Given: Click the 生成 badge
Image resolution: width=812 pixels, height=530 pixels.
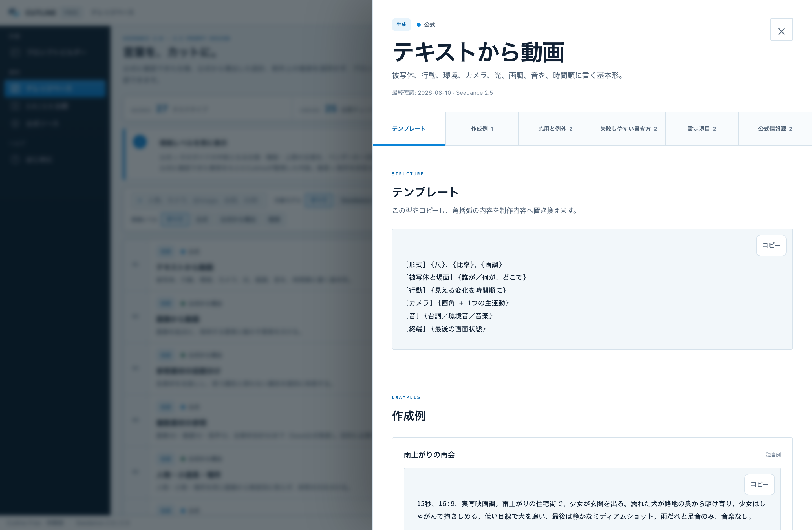Looking at the screenshot, I should coord(401,25).
